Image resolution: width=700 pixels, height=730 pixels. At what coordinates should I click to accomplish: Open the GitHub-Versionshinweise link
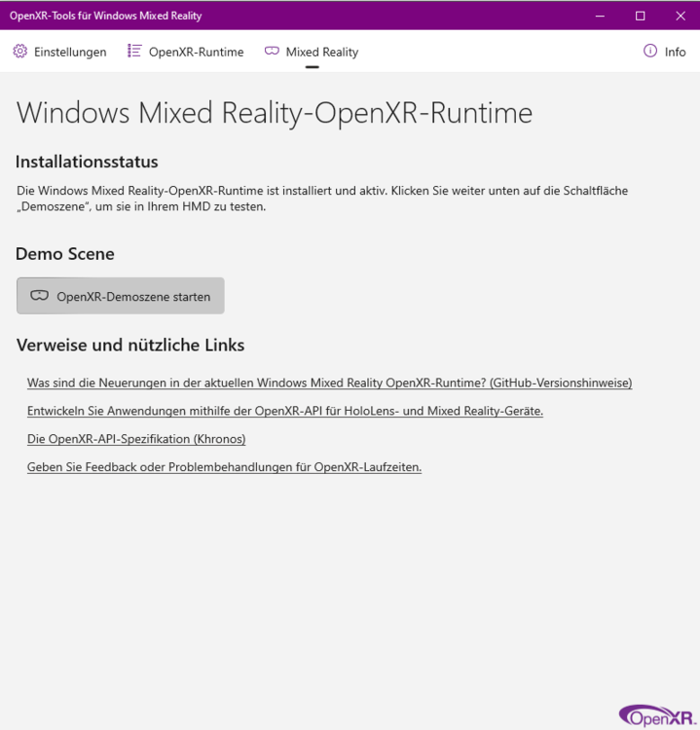[329, 383]
